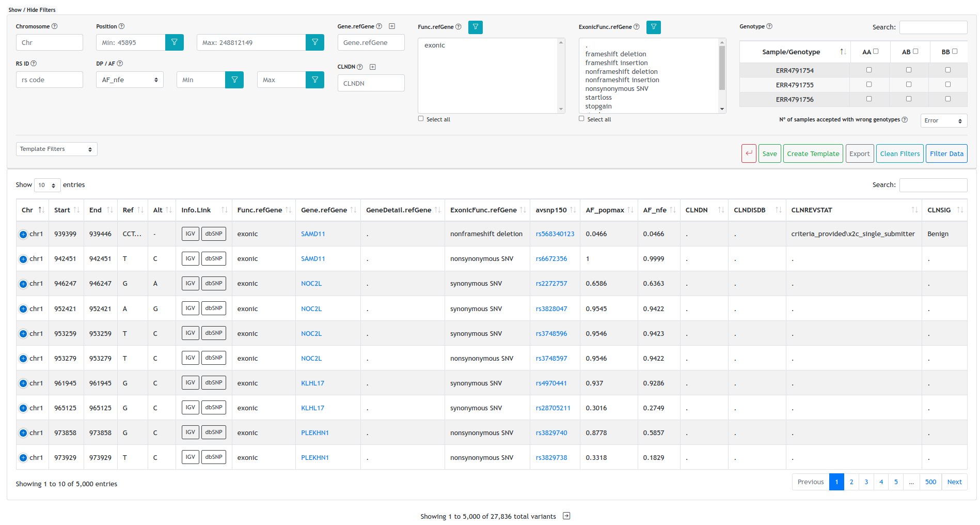Viewport: 980px width, 525px height.
Task: Tick Select all under ExonicFunc.refGene list
Action: click(x=582, y=119)
